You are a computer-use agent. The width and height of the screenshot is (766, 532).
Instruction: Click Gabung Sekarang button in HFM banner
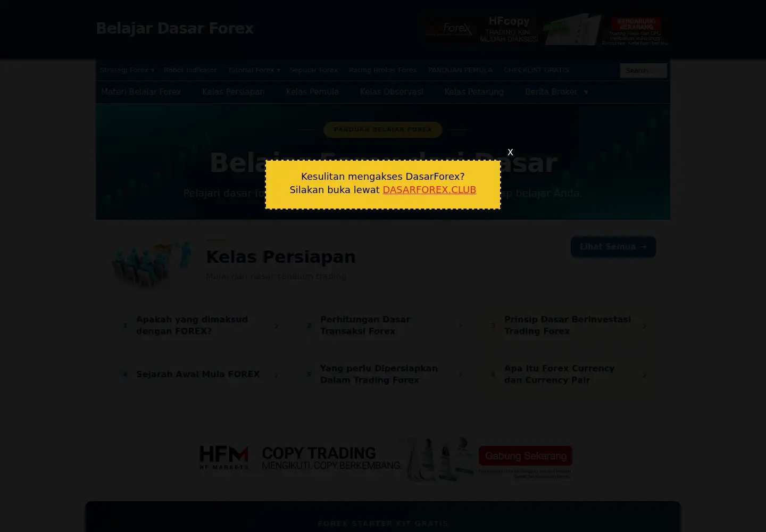tap(526, 456)
